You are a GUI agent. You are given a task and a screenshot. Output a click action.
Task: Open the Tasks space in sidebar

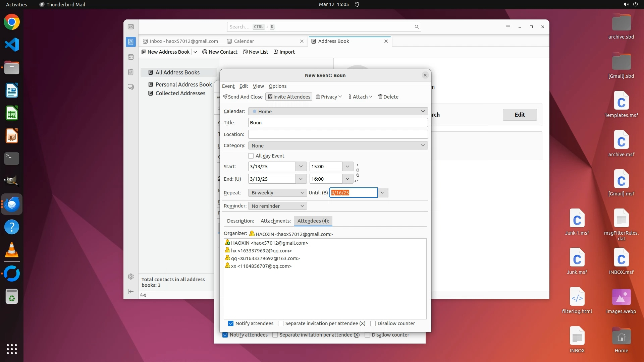(131, 72)
